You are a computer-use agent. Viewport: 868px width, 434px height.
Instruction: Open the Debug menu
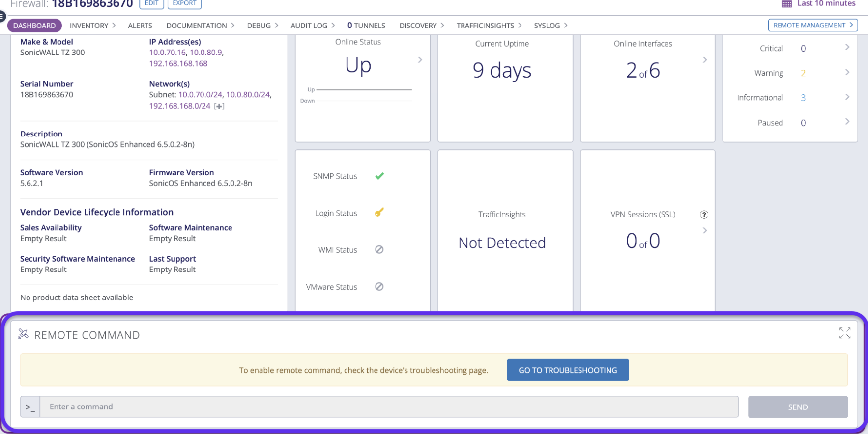click(x=262, y=26)
